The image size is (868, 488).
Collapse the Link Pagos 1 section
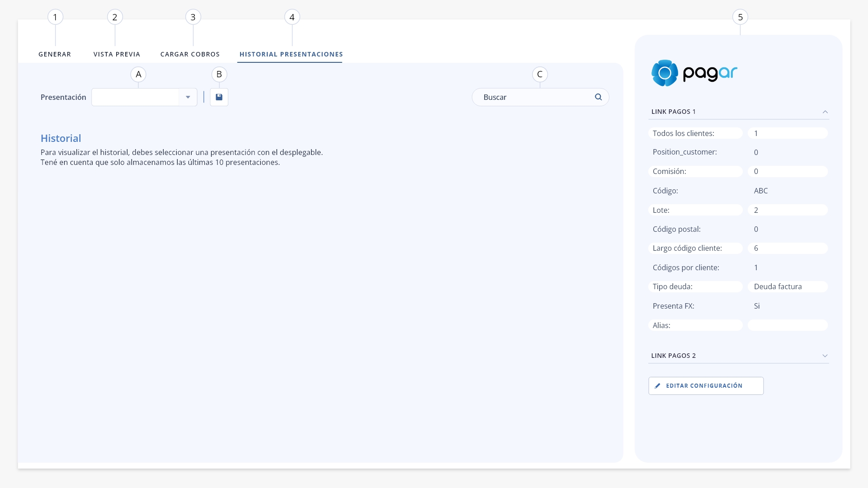click(x=825, y=112)
